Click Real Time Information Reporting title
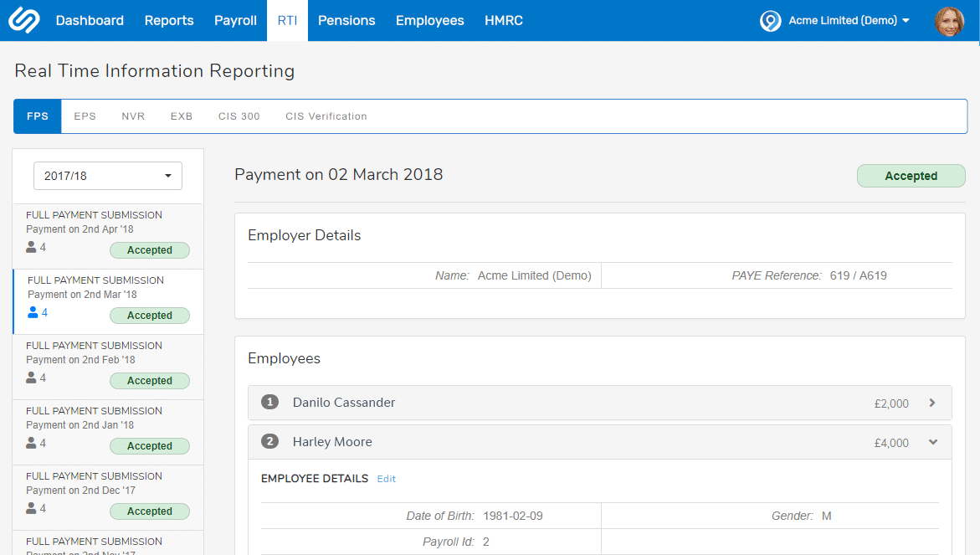Image resolution: width=980 pixels, height=555 pixels. tap(154, 71)
